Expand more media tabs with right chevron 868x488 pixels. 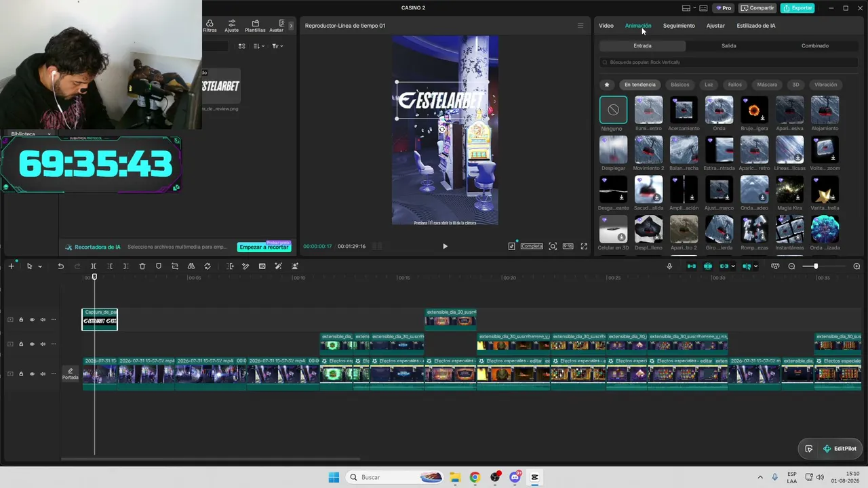pyautogui.click(x=291, y=26)
